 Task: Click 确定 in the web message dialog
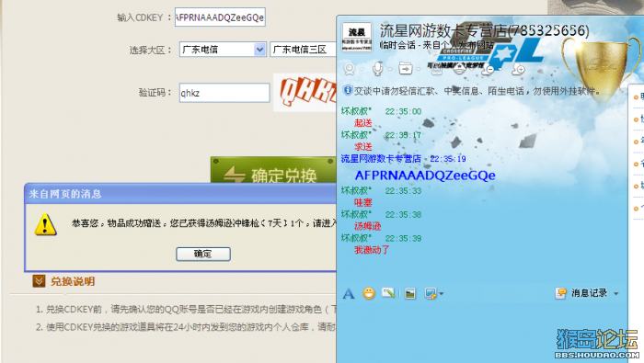pos(203,254)
